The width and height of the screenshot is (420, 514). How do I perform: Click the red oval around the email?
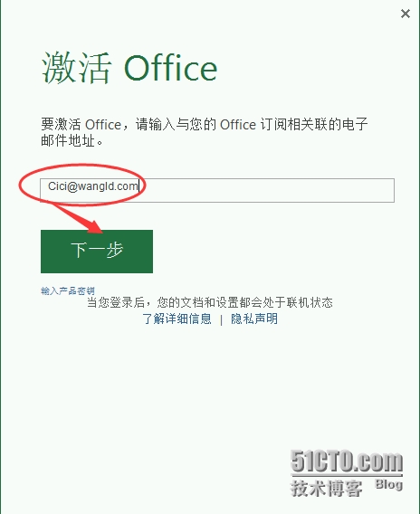pyautogui.click(x=82, y=186)
